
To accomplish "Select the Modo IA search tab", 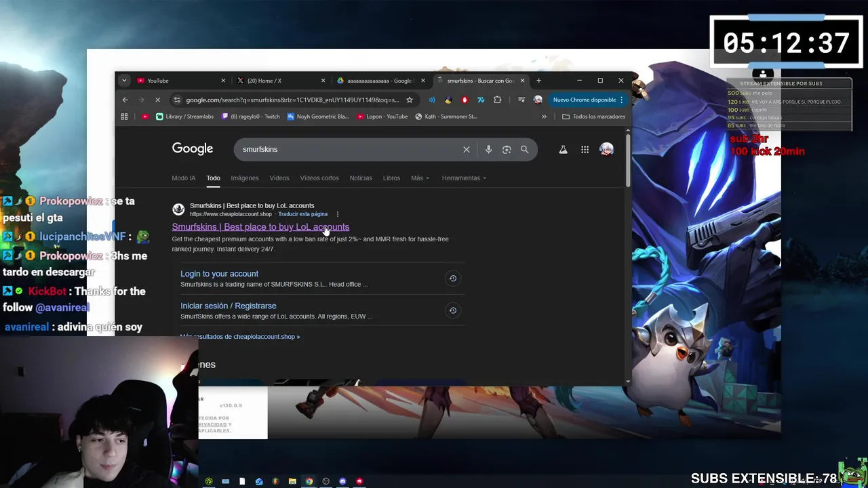I will (184, 178).
